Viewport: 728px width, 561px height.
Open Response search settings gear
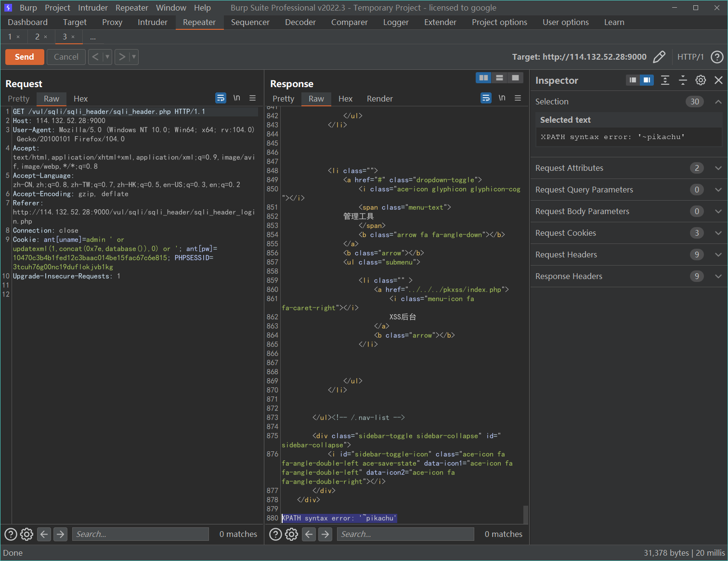[292, 534]
